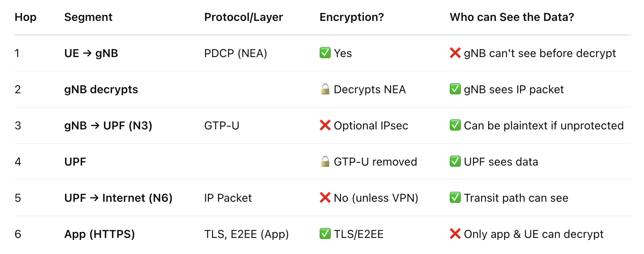Click the check beside "Can be plaintext if unprotected"
Image resolution: width=644 pixels, height=254 pixels.
[455, 125]
